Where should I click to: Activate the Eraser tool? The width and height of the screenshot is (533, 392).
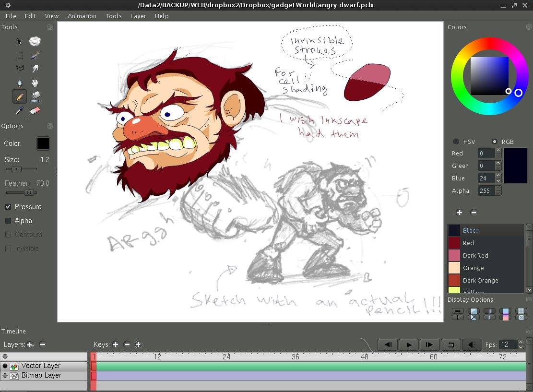click(36, 110)
